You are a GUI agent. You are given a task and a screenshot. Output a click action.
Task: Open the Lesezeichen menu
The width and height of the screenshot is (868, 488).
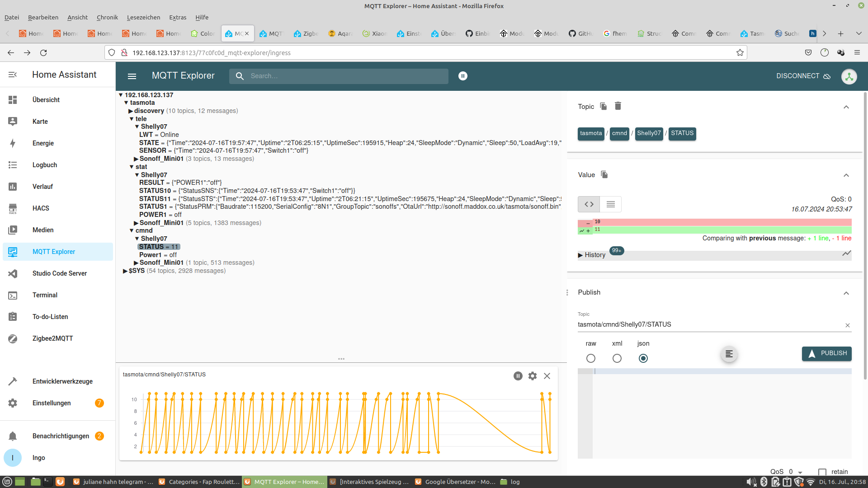click(143, 18)
